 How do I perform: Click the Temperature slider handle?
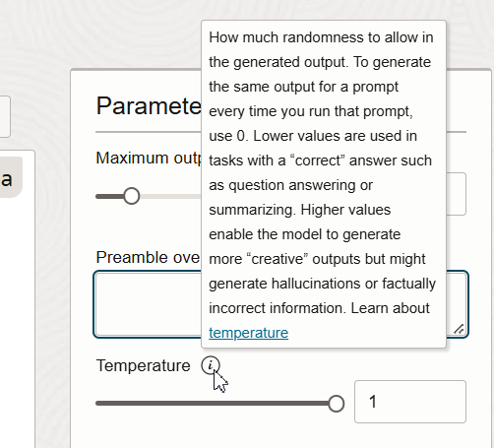[x=336, y=404]
